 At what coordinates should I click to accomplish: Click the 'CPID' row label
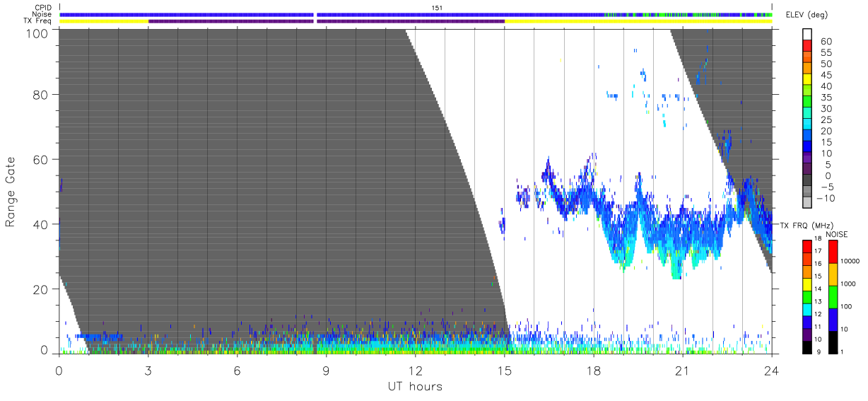[x=43, y=7]
